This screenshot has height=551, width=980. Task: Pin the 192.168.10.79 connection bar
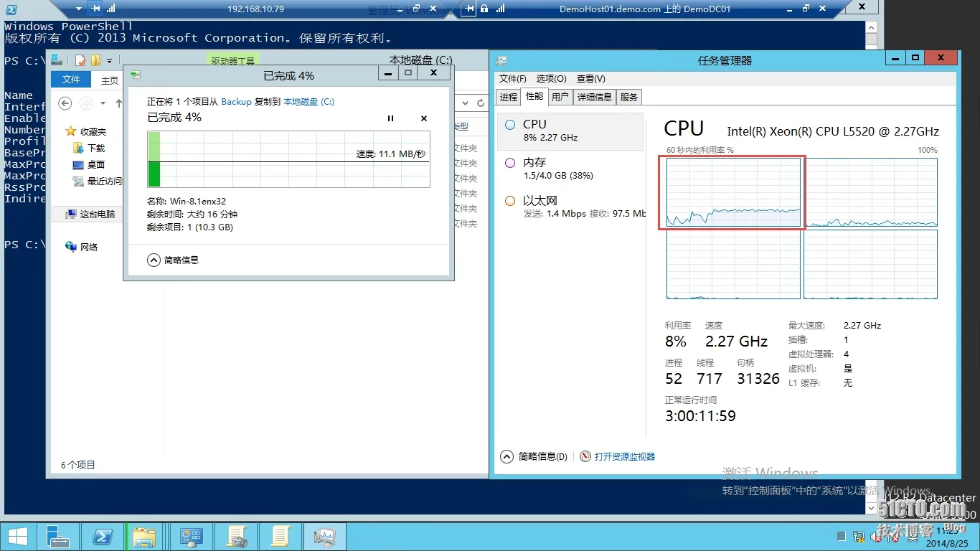coord(96,8)
